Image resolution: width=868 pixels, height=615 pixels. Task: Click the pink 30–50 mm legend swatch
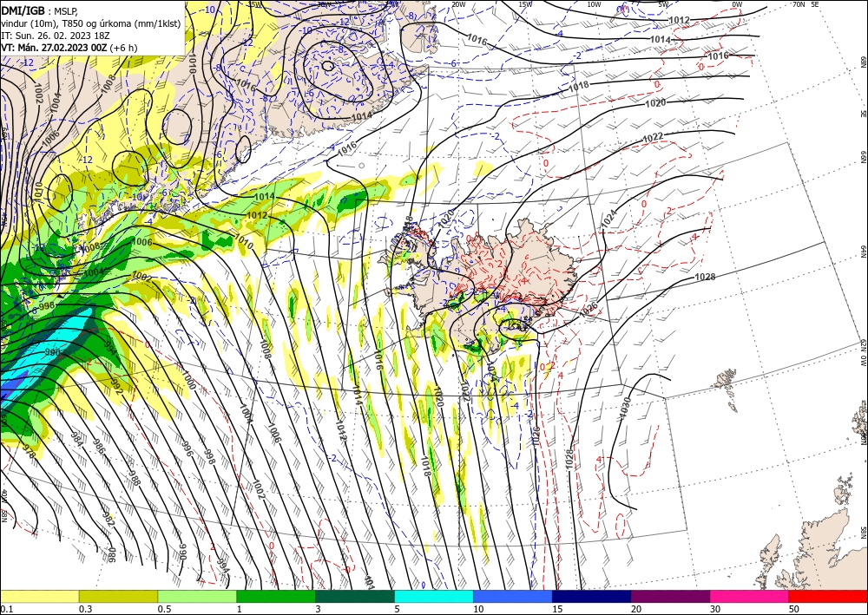(x=750, y=596)
